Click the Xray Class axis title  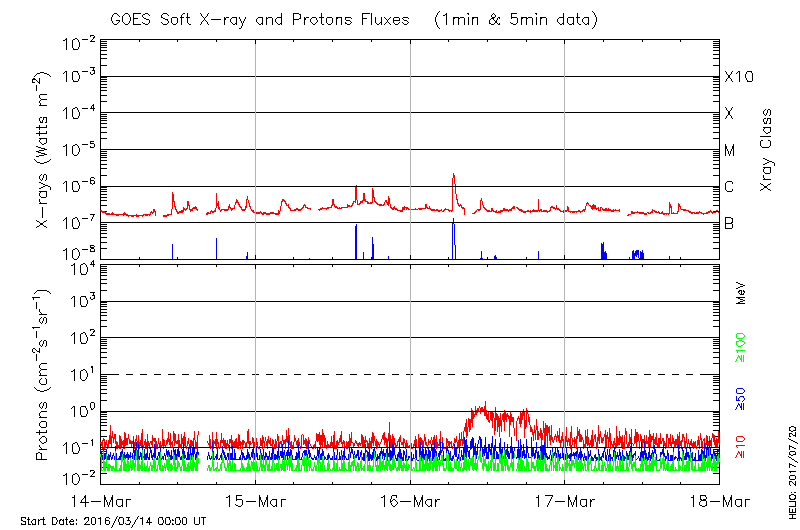click(x=767, y=150)
